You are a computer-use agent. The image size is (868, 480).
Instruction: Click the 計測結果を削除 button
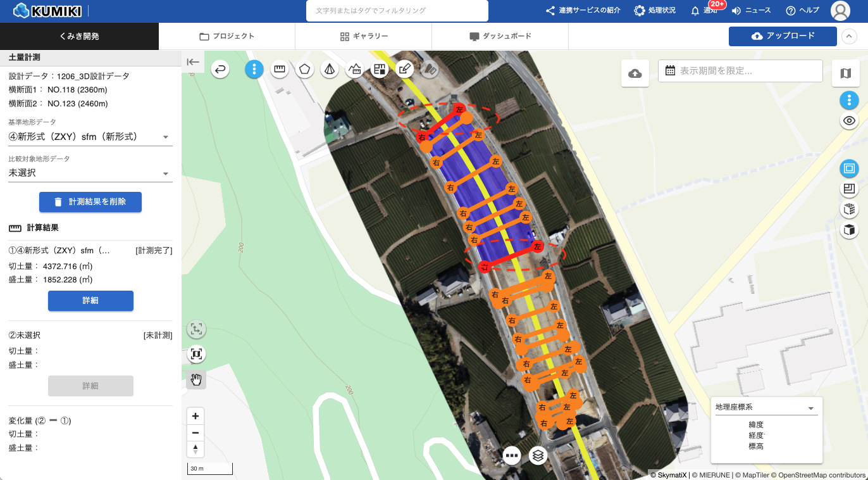[x=90, y=202]
